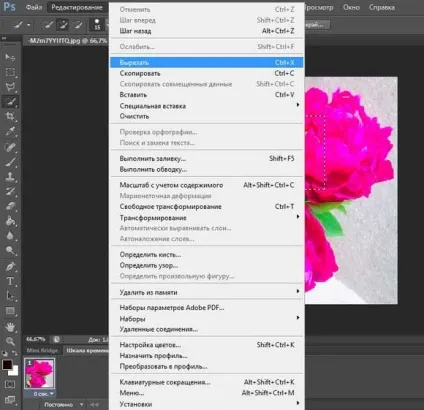Select the History Brush tool
Viewport: 424px width, 410px height.
tap(10, 191)
